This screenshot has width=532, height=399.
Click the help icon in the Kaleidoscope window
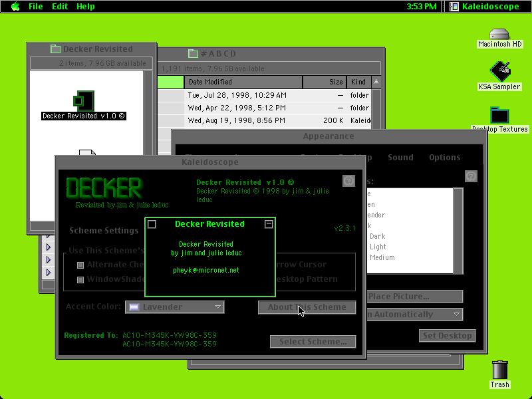point(348,181)
